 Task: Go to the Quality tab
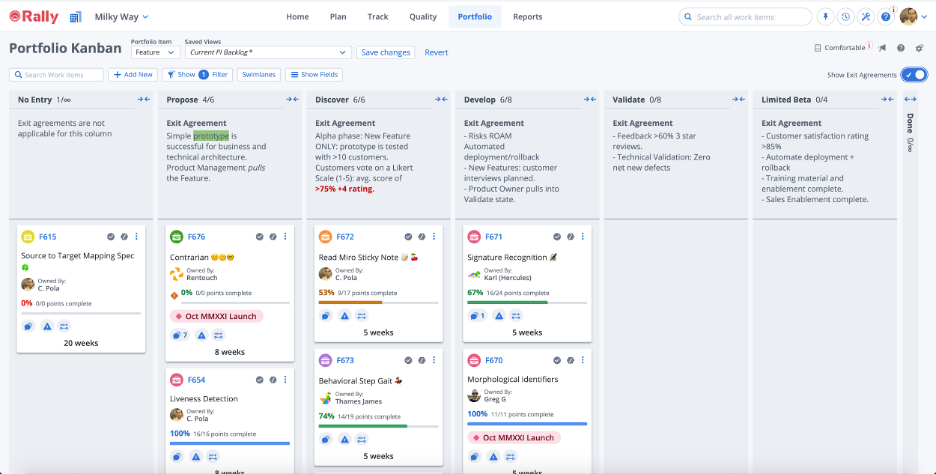tap(423, 17)
